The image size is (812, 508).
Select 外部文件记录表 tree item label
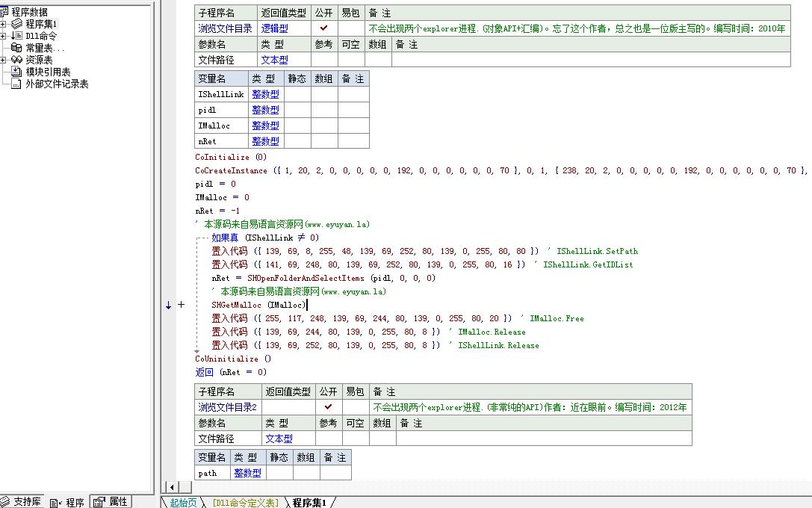pyautogui.click(x=57, y=84)
